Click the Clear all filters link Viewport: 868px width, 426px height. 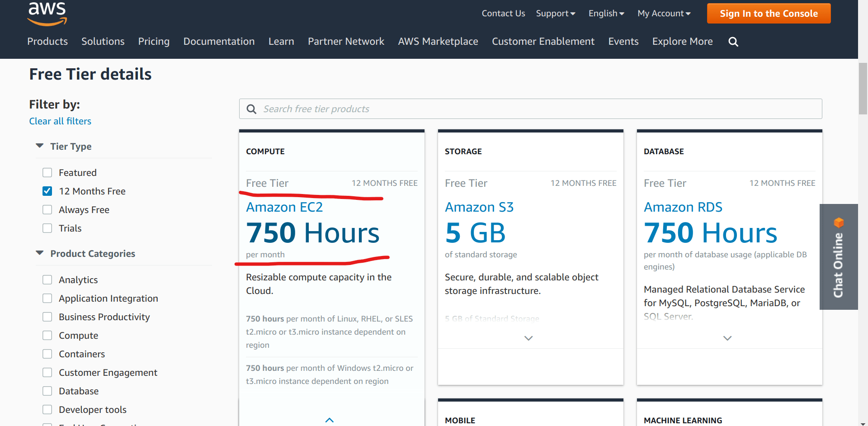click(x=60, y=121)
